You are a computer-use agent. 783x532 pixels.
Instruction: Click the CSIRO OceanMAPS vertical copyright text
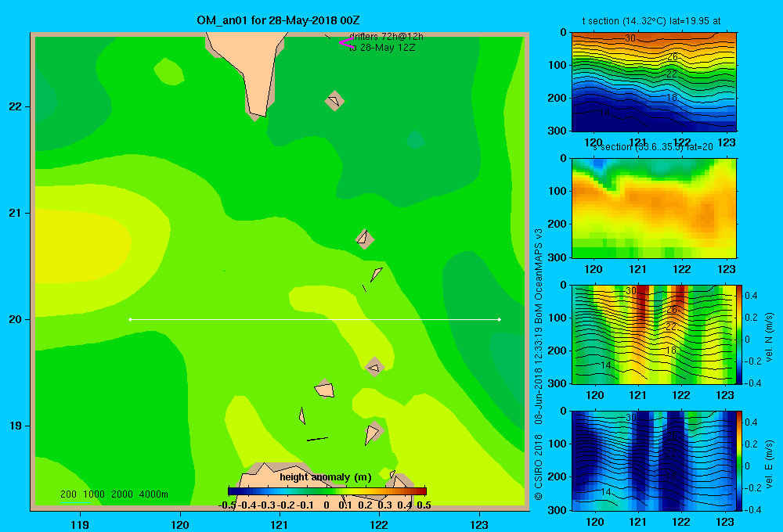point(539,365)
